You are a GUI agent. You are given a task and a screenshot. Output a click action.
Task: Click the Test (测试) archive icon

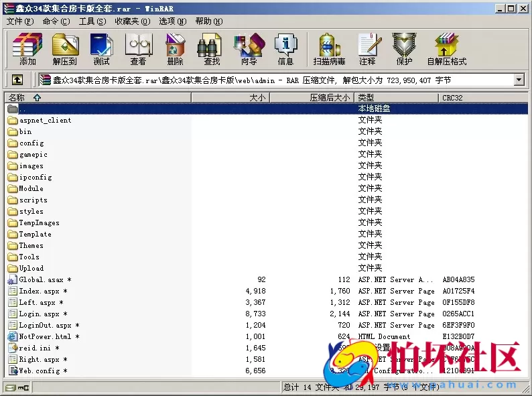[x=101, y=49]
